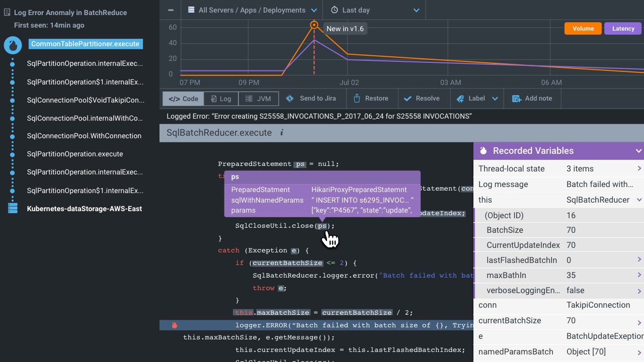Click the Restore trash icon
644x362 pixels.
[x=357, y=99]
